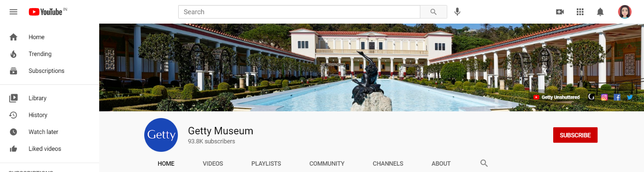
Task: Open the hamburger guide menu
Action: (13, 12)
